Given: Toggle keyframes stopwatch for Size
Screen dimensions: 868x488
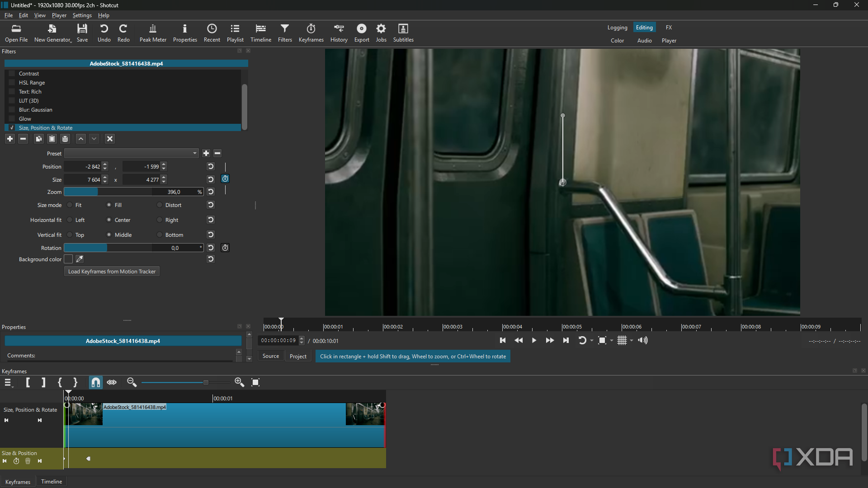Looking at the screenshot, I should pos(225,179).
